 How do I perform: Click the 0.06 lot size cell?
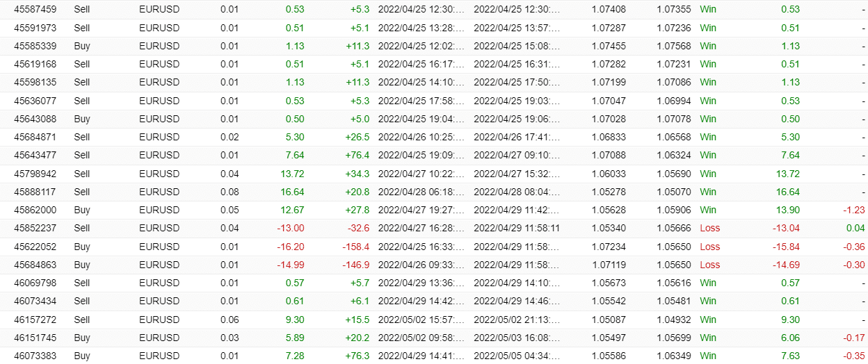click(x=228, y=320)
